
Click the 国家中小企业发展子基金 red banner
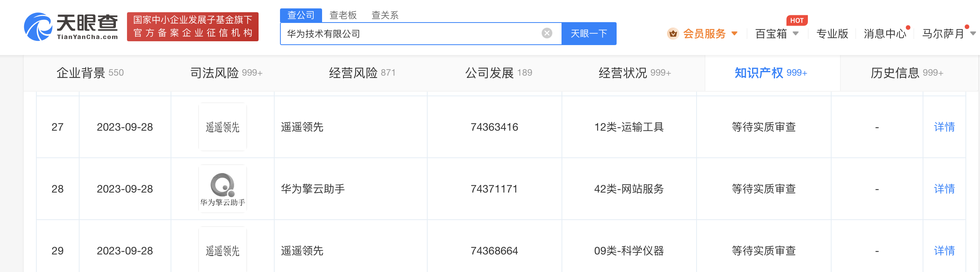click(192, 27)
